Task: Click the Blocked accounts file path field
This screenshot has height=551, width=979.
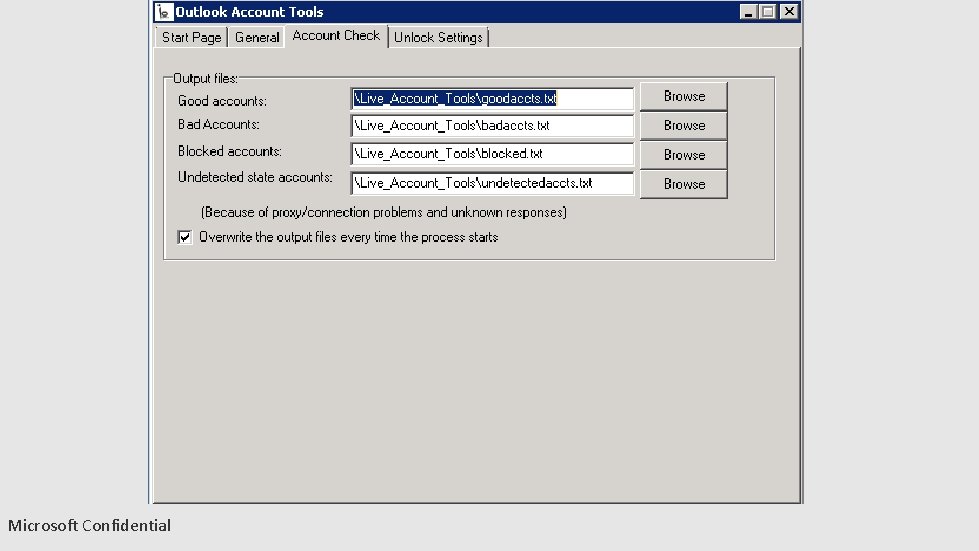Action: click(x=492, y=154)
